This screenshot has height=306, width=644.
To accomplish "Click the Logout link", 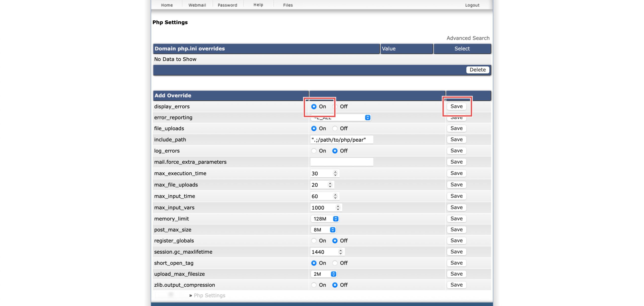I will (472, 5).
